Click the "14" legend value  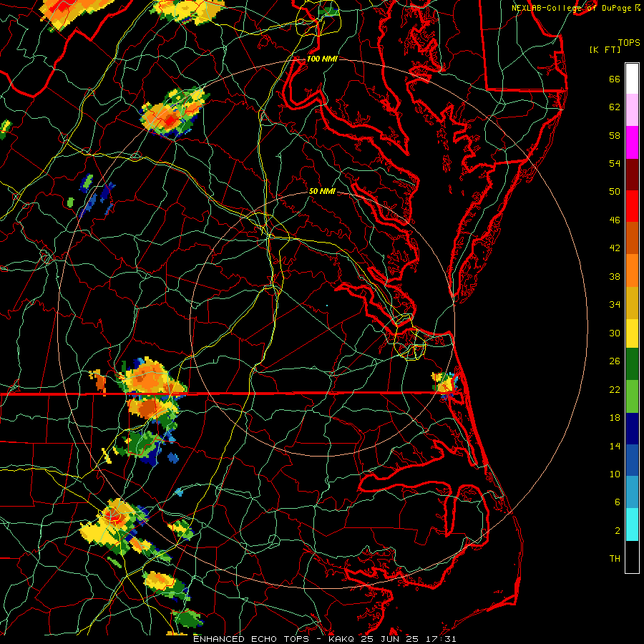coord(615,446)
